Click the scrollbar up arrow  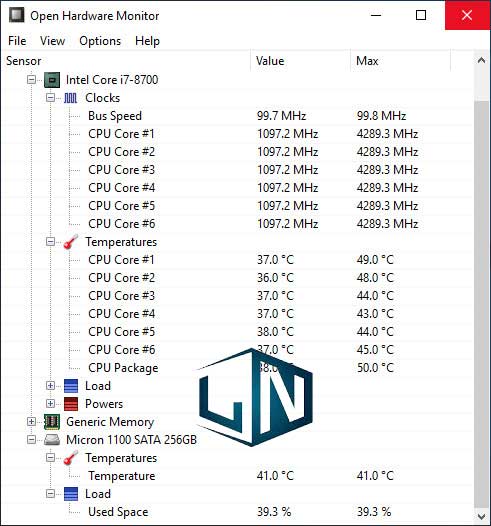coord(481,61)
